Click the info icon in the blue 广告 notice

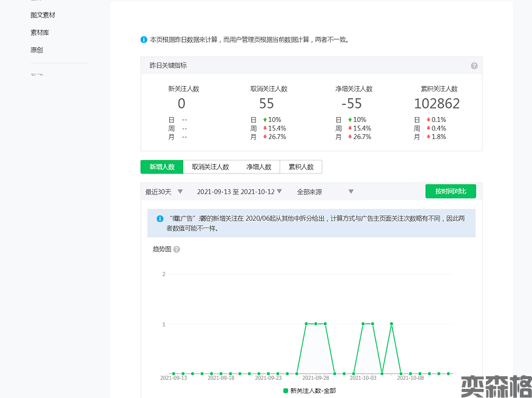[x=160, y=218]
